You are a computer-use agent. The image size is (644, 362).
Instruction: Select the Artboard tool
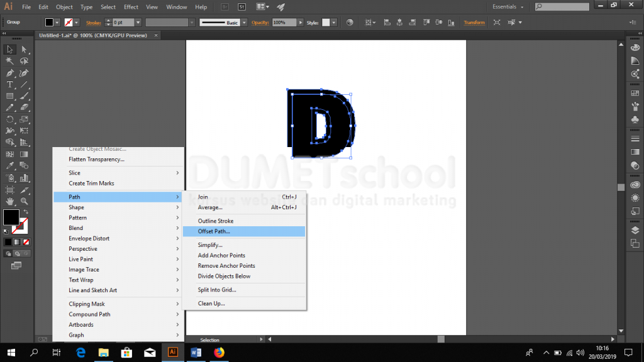pyautogui.click(x=9, y=190)
